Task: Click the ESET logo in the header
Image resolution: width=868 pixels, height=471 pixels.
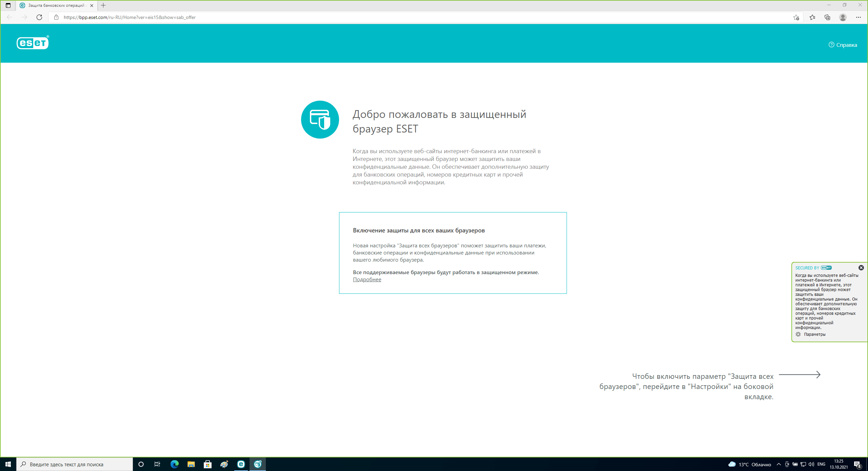Action: click(x=33, y=43)
